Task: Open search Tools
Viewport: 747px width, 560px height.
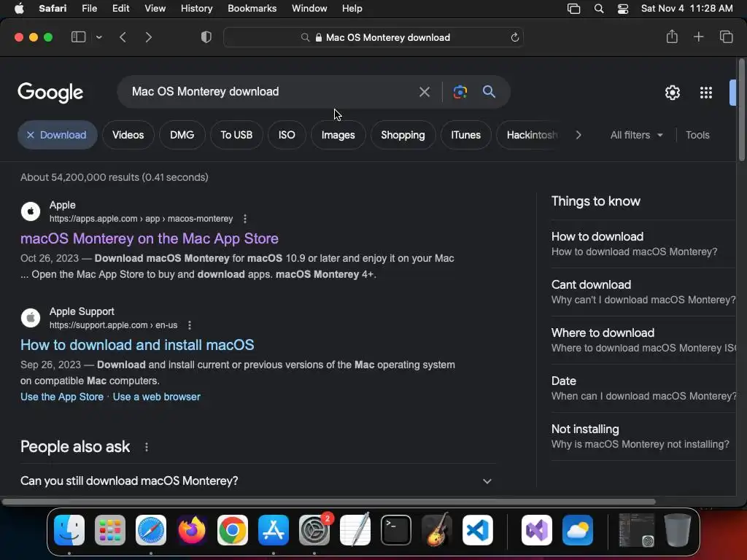Action: point(697,135)
